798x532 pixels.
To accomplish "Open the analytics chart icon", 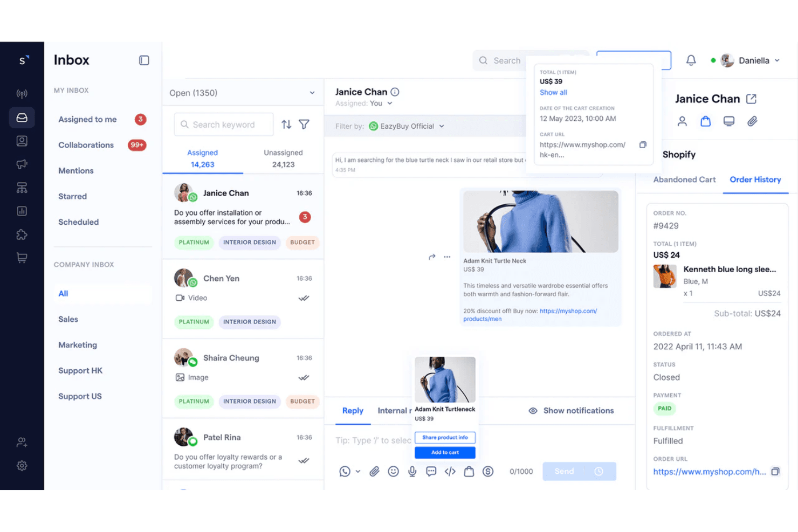I will tap(22, 211).
